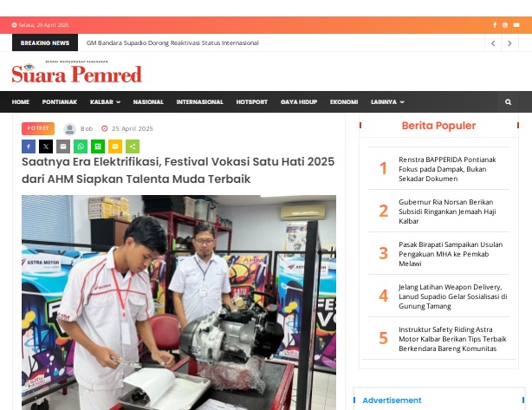Open popular story about Gubernur Ria Norsan
Image resolution: width=532 pixels, height=410 pixels.
(x=447, y=212)
